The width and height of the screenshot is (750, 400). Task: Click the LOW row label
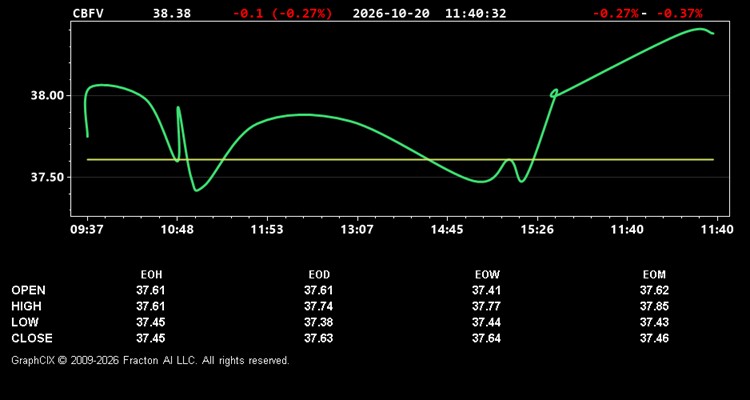point(25,322)
